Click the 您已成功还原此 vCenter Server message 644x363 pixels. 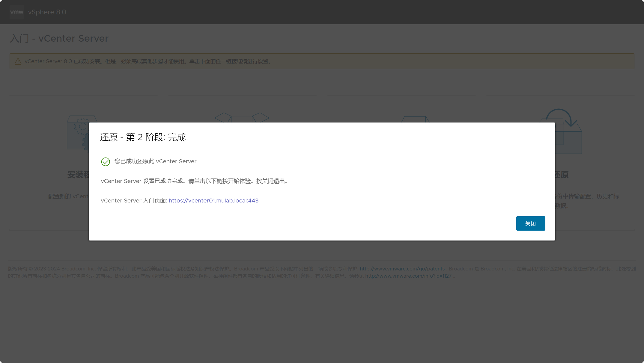click(x=155, y=161)
